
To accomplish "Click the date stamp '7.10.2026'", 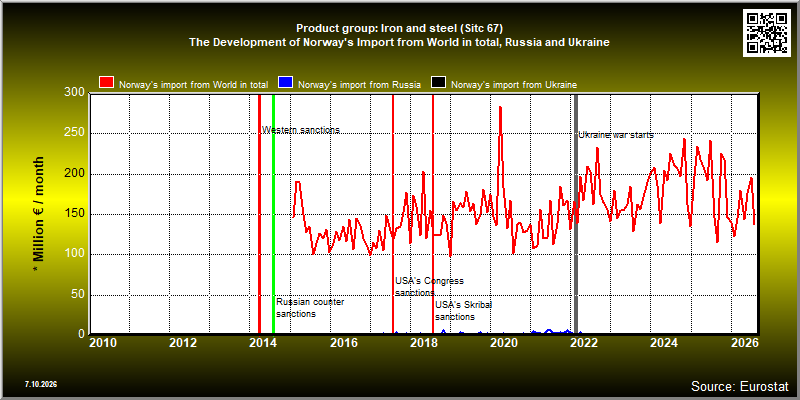I will tap(41, 384).
